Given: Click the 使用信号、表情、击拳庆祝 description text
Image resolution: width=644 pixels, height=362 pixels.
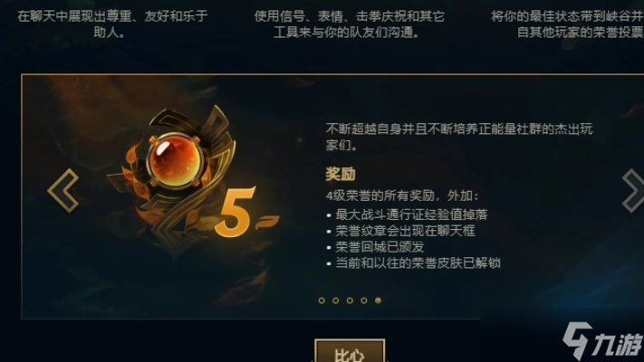Looking at the screenshot, I should (350, 24).
